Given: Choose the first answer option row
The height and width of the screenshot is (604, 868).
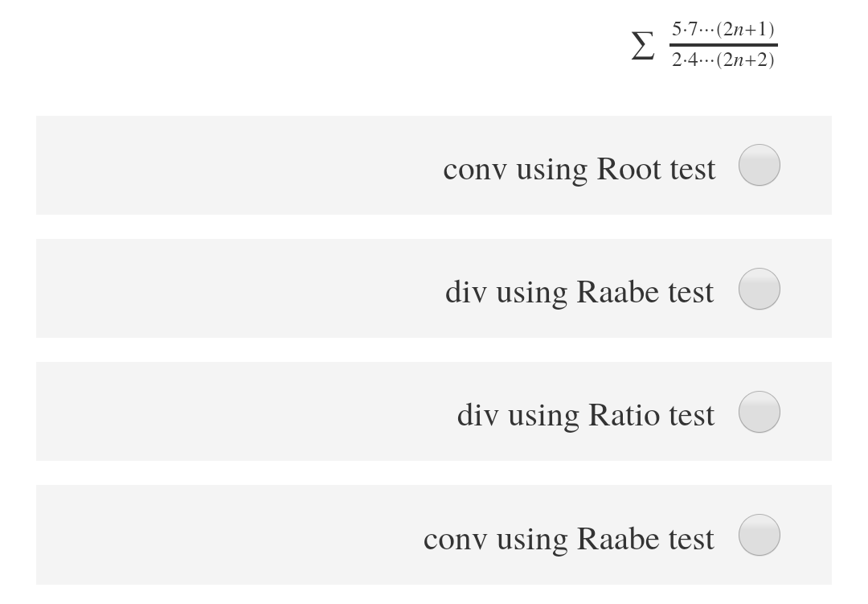Looking at the screenshot, I should (434, 165).
